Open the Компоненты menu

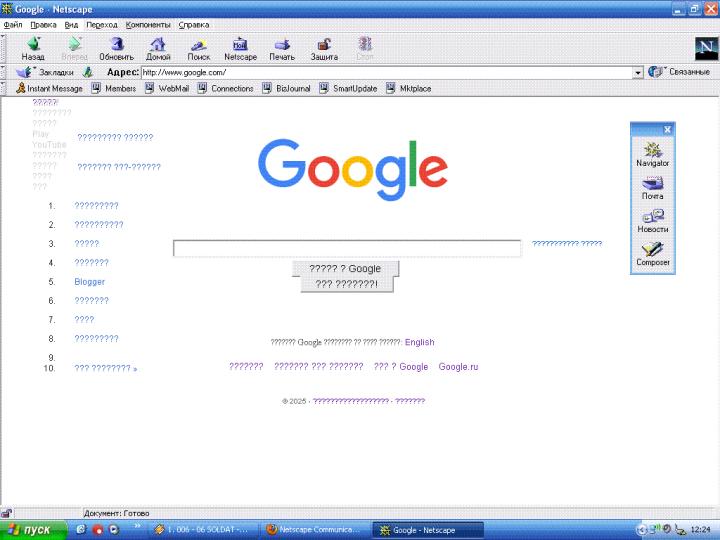click(x=148, y=25)
